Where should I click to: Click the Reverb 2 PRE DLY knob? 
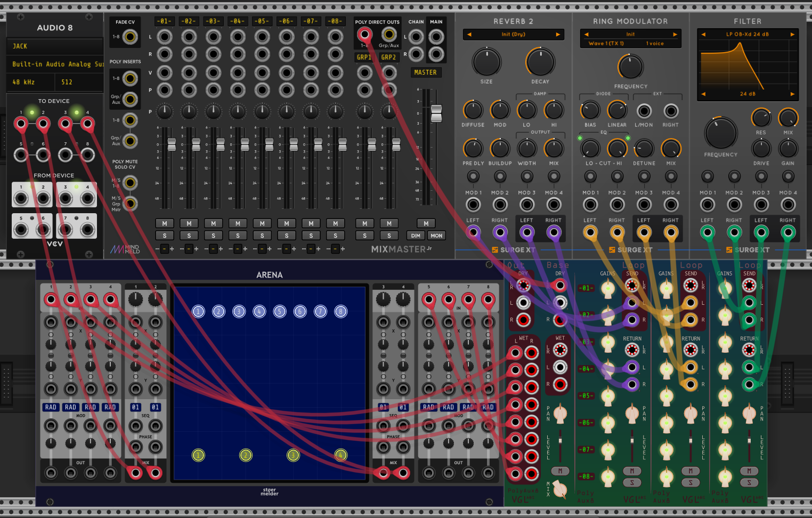click(473, 149)
